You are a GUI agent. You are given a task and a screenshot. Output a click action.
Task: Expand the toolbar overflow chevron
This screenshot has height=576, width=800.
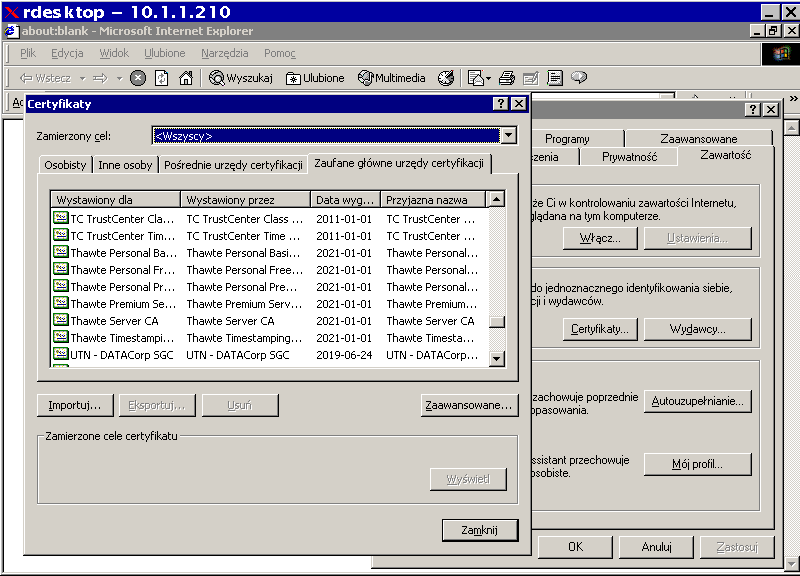(793, 98)
